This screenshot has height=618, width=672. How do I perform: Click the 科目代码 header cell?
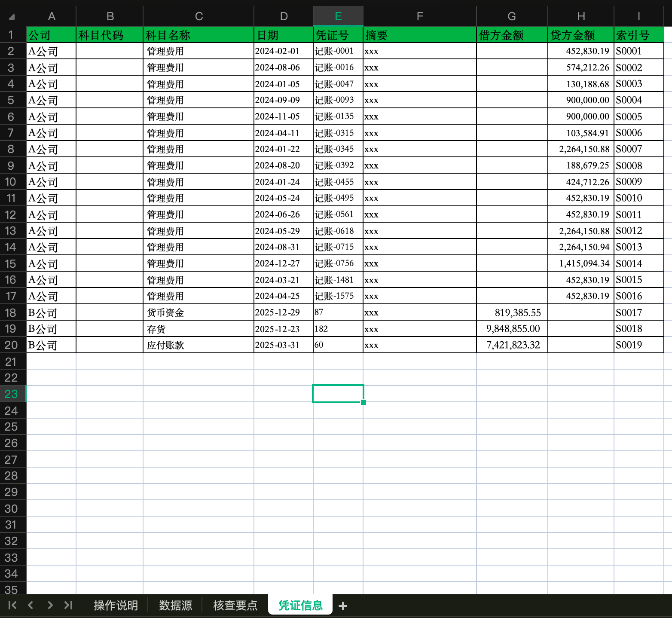(x=109, y=35)
